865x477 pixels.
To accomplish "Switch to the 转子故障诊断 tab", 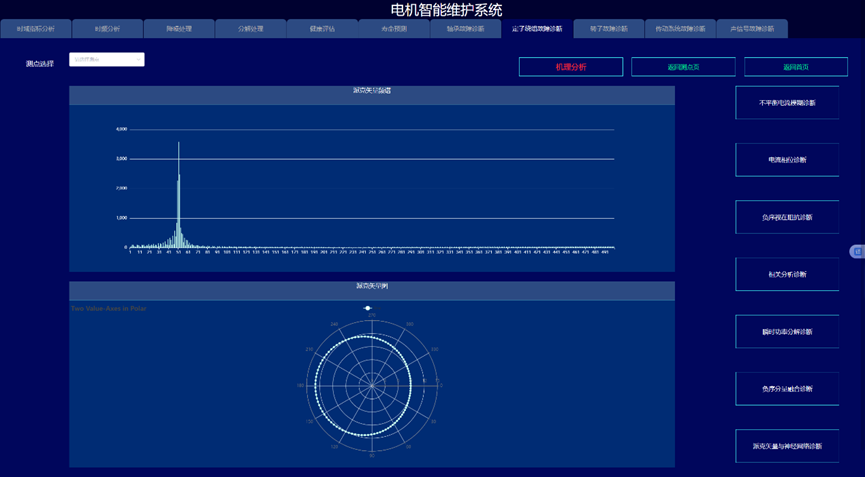I will 608,29.
